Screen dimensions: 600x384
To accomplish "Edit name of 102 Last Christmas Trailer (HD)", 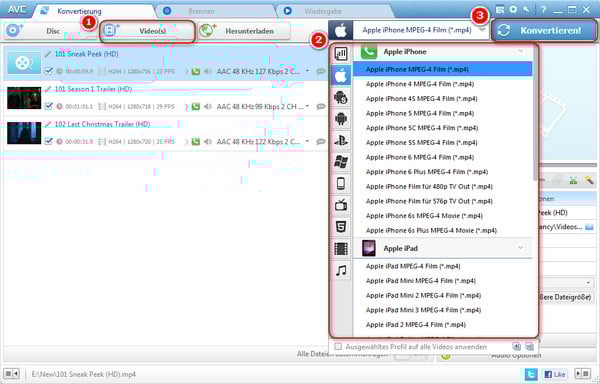I will point(48,125).
